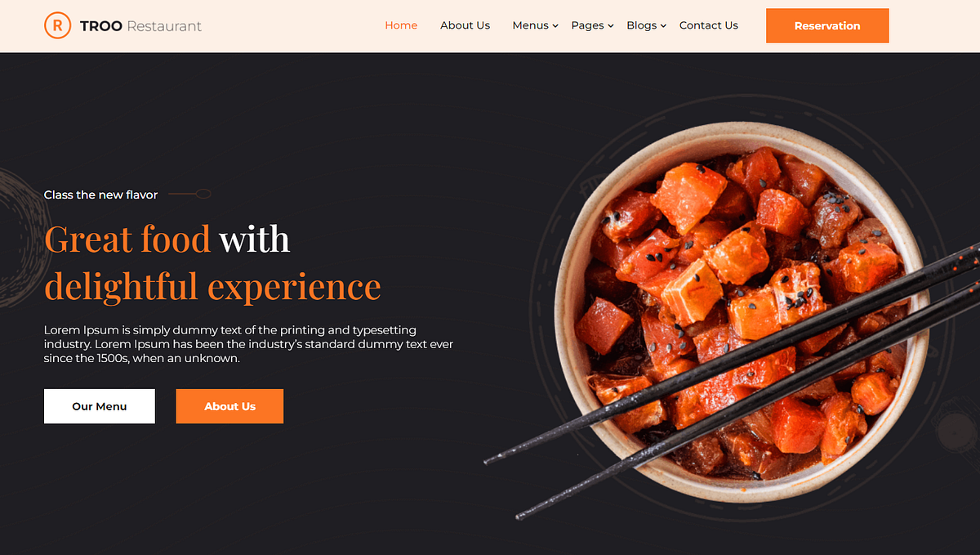The height and width of the screenshot is (555, 980).
Task: Expand the Menus dropdown chevron
Action: [555, 26]
